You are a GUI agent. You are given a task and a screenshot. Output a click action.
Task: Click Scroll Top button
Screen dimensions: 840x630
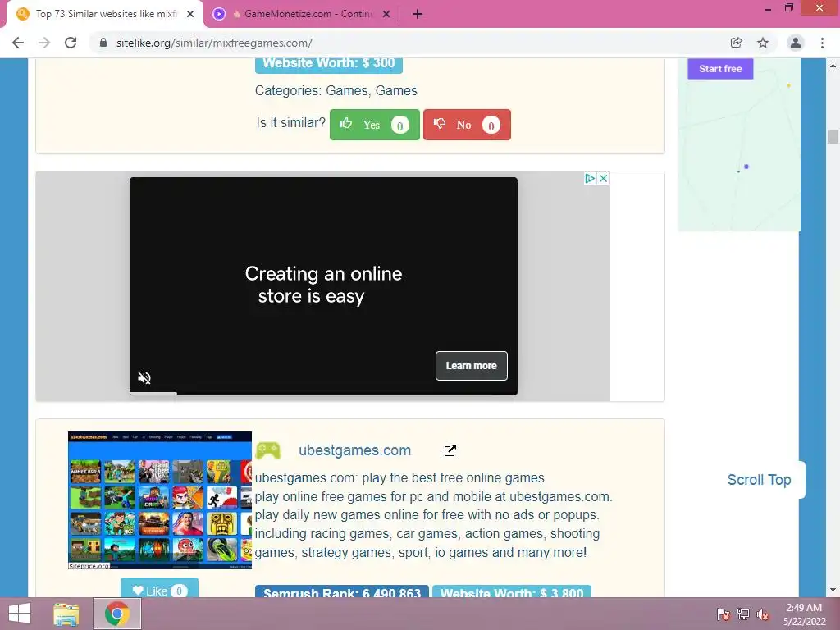click(759, 480)
